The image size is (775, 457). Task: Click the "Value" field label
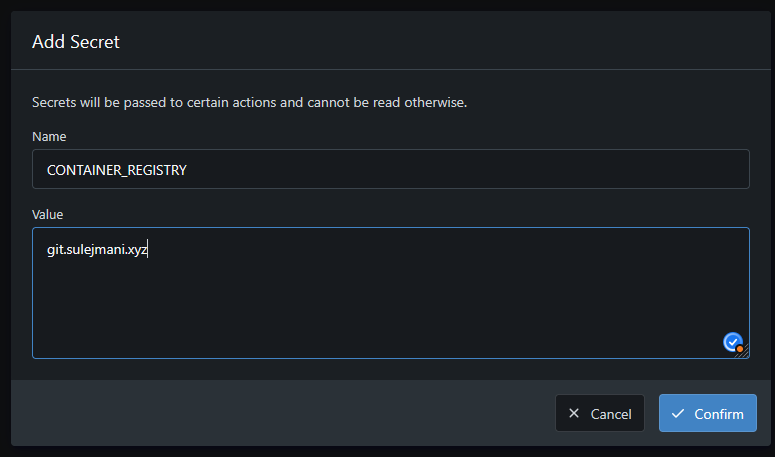point(45,214)
